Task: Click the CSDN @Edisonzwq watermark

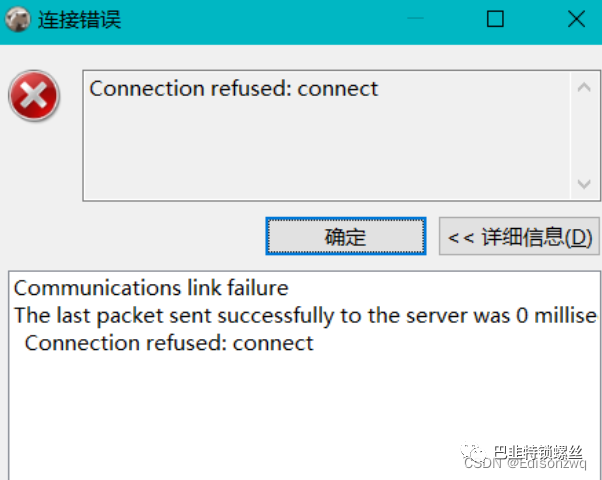Action: click(x=525, y=463)
